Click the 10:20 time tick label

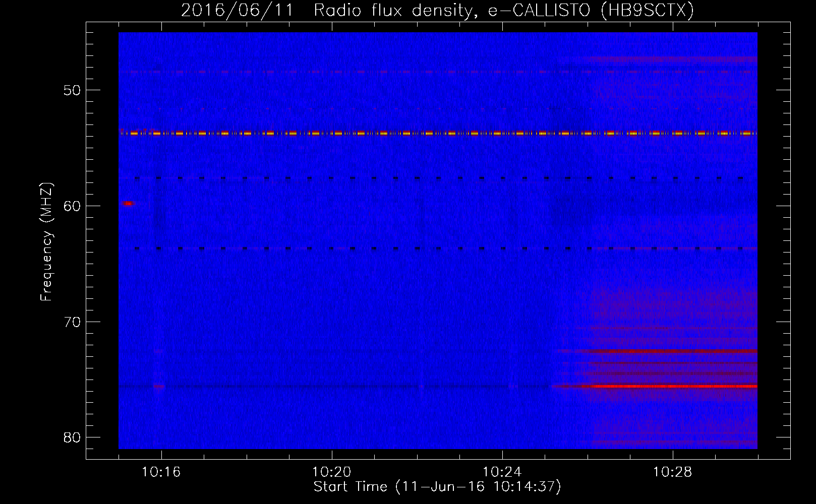(x=331, y=472)
